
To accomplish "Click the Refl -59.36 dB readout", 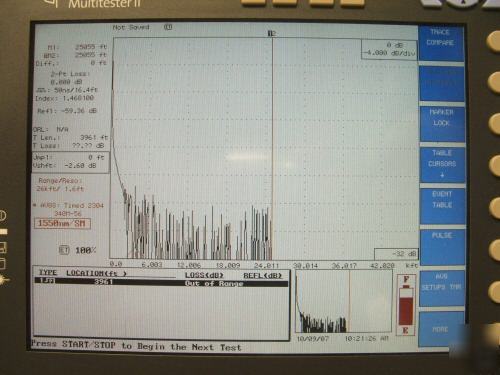I will pos(67,111).
